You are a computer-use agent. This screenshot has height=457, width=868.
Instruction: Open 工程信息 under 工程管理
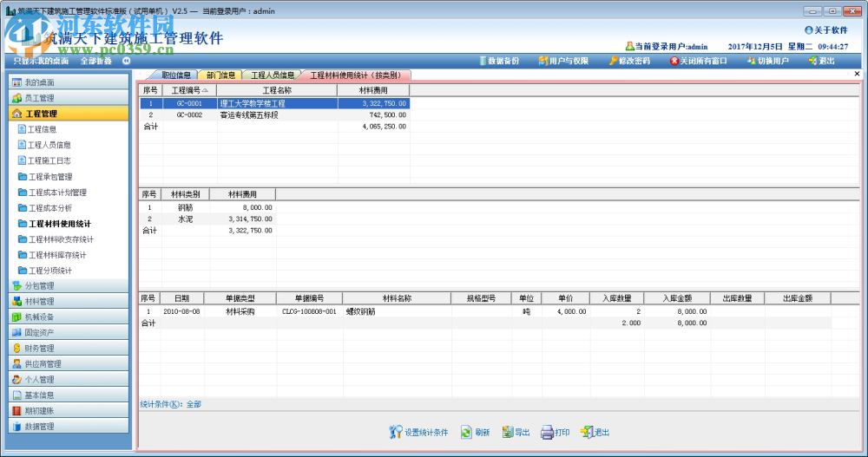[37, 129]
